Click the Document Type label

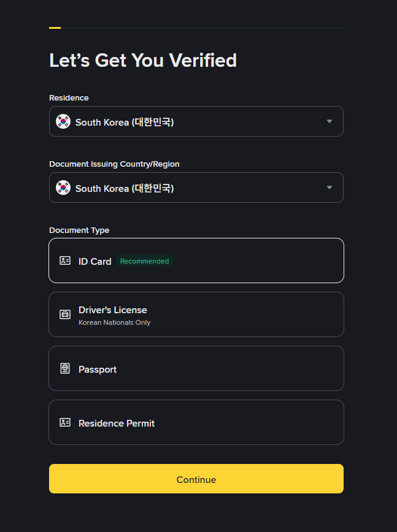(79, 230)
